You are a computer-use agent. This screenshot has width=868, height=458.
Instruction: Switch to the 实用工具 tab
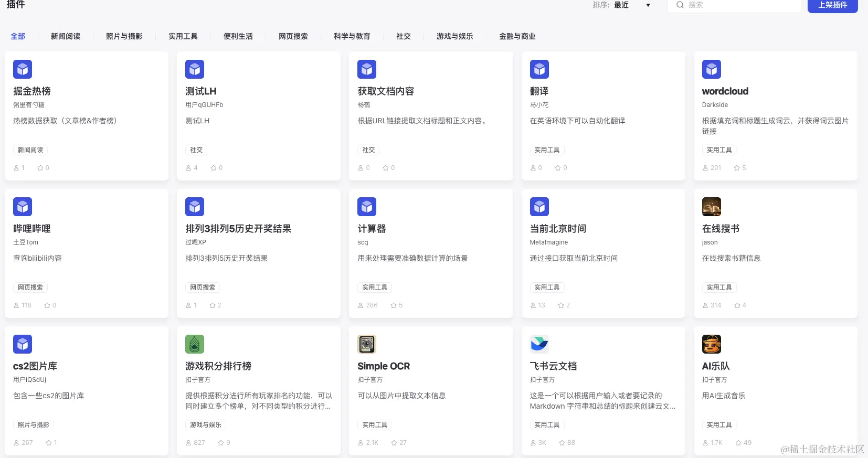pos(183,36)
